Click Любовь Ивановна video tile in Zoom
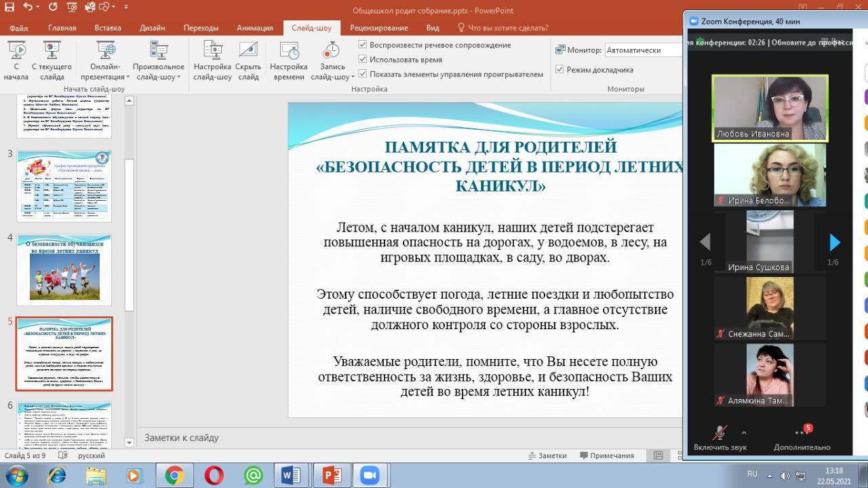The height and width of the screenshot is (488, 868). tap(770, 108)
